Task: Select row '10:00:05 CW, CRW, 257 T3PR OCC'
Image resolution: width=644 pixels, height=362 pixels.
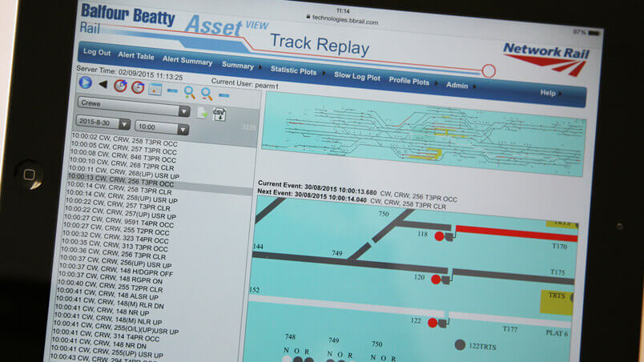Action: 123,147
